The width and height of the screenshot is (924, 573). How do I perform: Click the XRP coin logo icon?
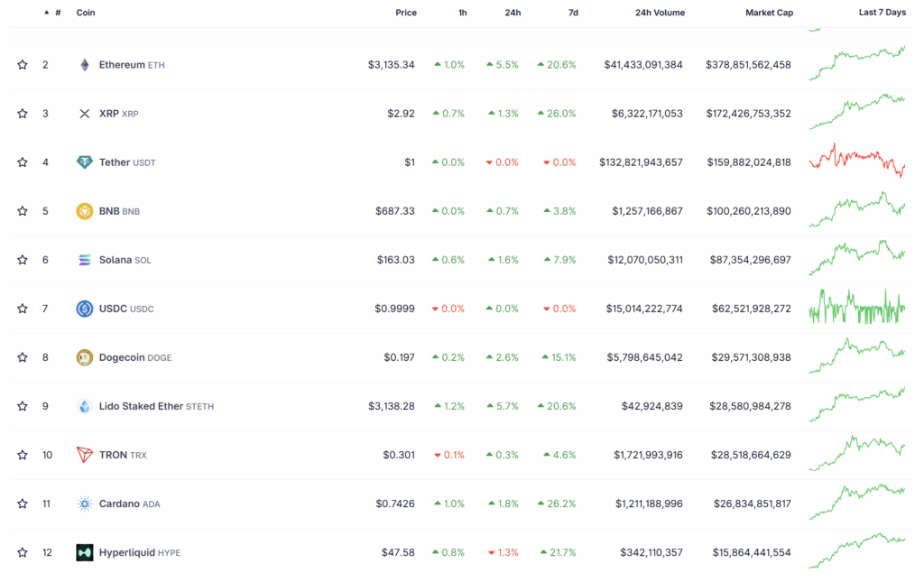pos(84,114)
